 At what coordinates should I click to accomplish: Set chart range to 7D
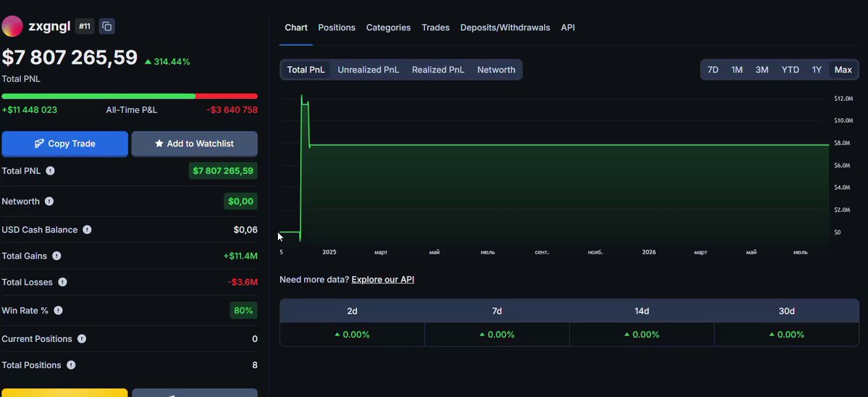[x=712, y=70]
